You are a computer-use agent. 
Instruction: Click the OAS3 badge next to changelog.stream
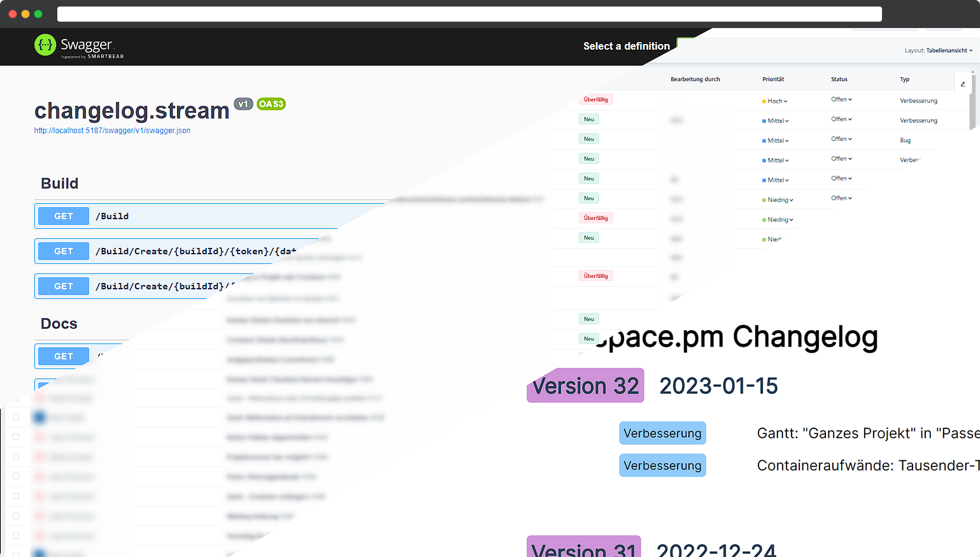coord(271,104)
